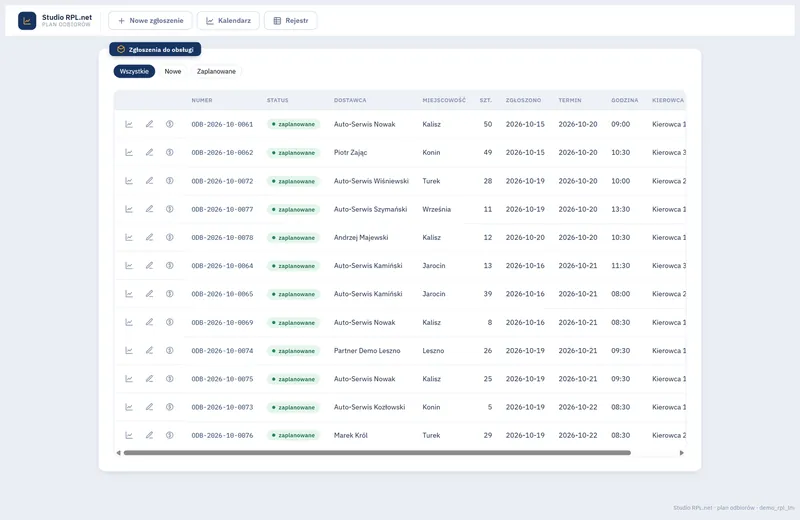
Task: Create a new request via Nowe zgłoszenie
Action: coord(151,20)
